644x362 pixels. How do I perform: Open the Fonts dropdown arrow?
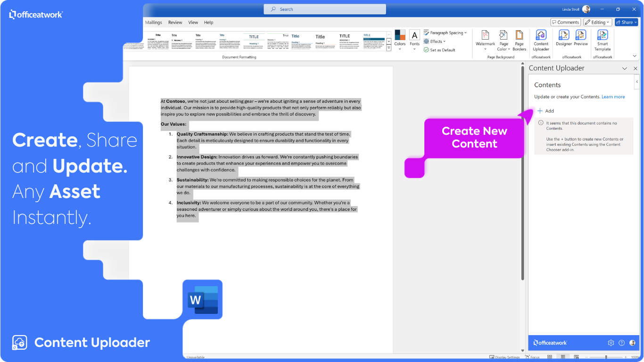pos(414,49)
